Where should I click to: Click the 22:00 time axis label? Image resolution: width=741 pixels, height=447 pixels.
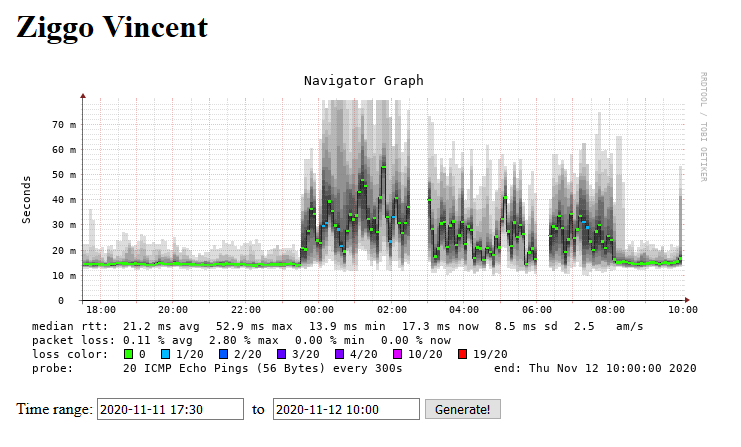pos(246,310)
